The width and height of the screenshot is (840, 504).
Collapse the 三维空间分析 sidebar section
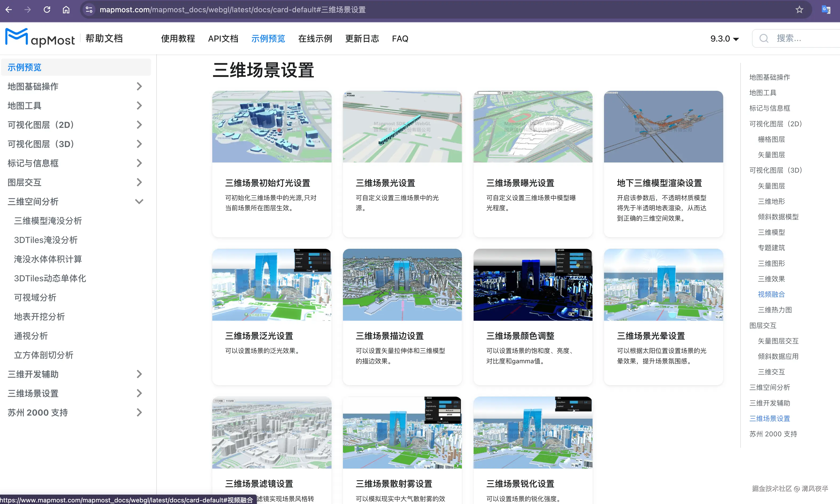[139, 201]
